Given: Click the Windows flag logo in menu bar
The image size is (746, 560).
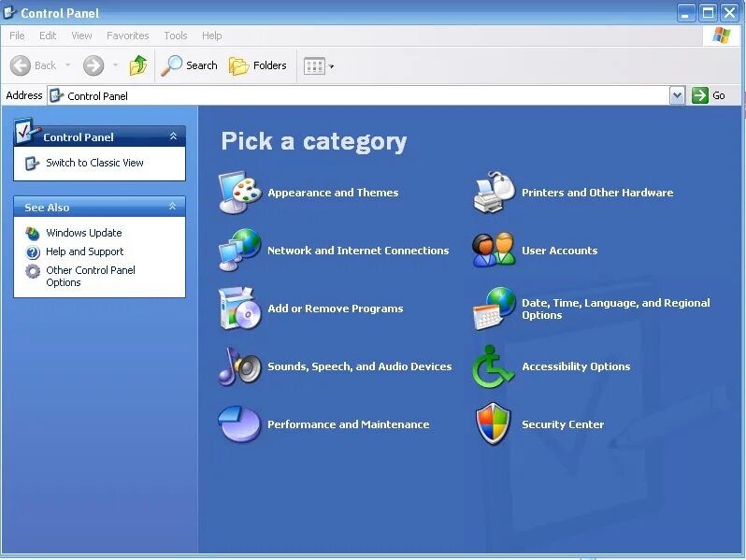Looking at the screenshot, I should click(722, 36).
